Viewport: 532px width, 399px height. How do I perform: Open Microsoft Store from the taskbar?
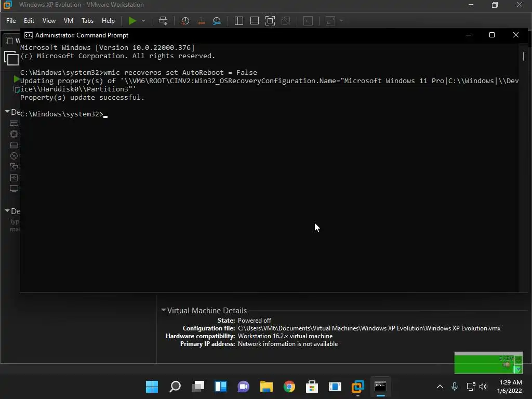click(x=312, y=387)
